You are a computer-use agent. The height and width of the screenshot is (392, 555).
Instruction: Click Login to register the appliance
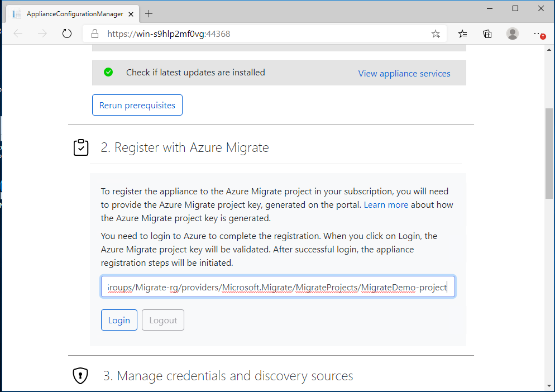119,319
